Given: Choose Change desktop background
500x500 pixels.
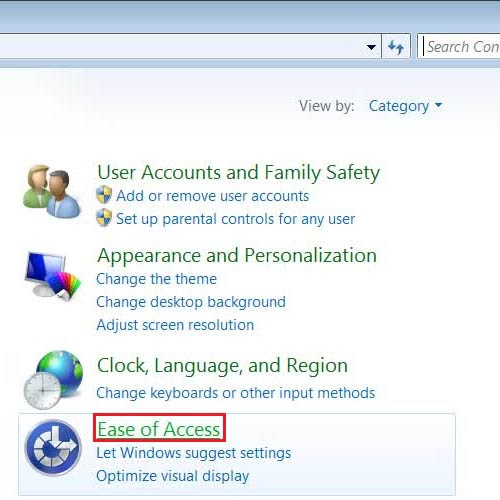Looking at the screenshot, I should tap(191, 302).
